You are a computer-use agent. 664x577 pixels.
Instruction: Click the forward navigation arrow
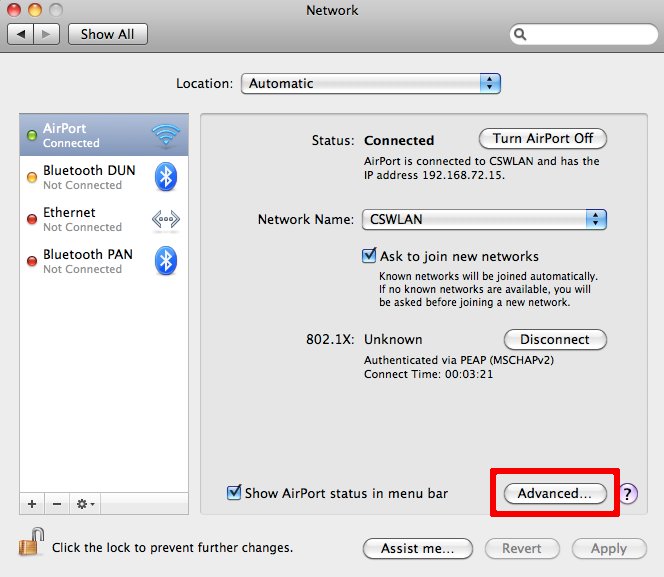pos(47,34)
